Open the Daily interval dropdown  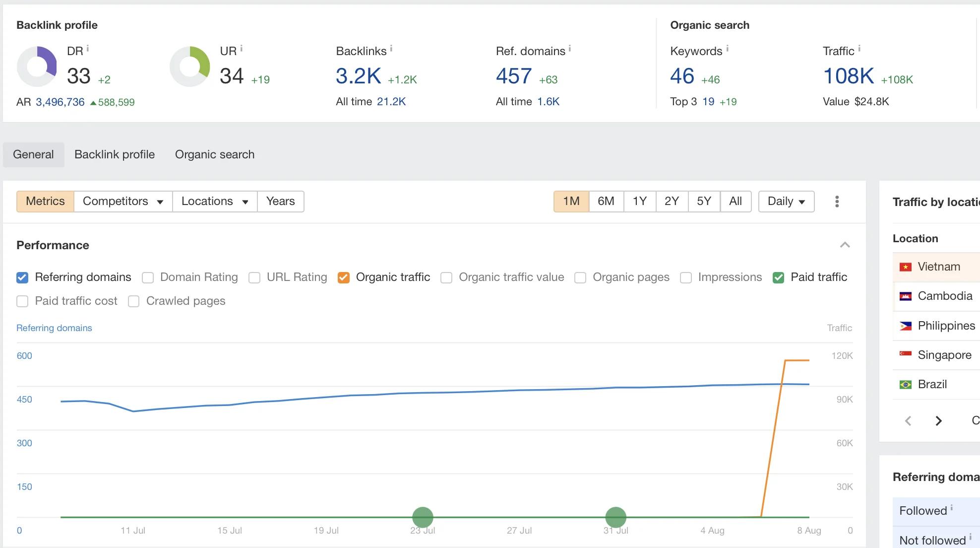(x=786, y=202)
